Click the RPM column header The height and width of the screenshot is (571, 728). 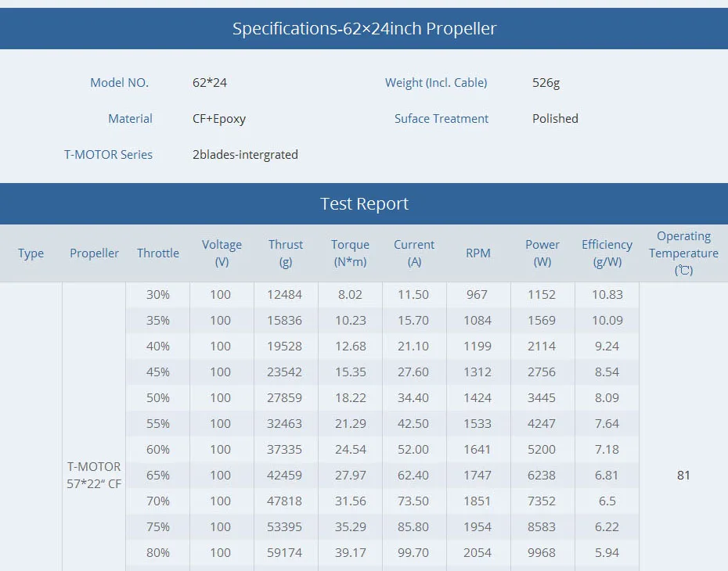[x=478, y=253]
